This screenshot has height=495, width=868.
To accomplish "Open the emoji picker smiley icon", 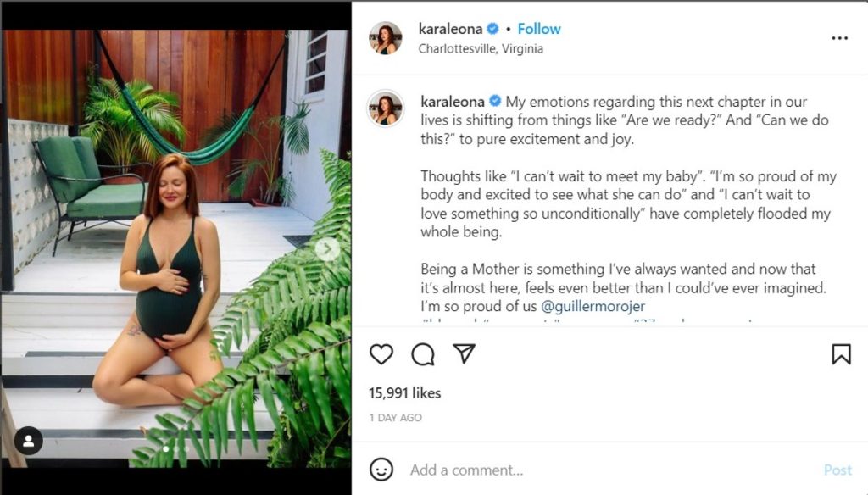I will pos(381,470).
